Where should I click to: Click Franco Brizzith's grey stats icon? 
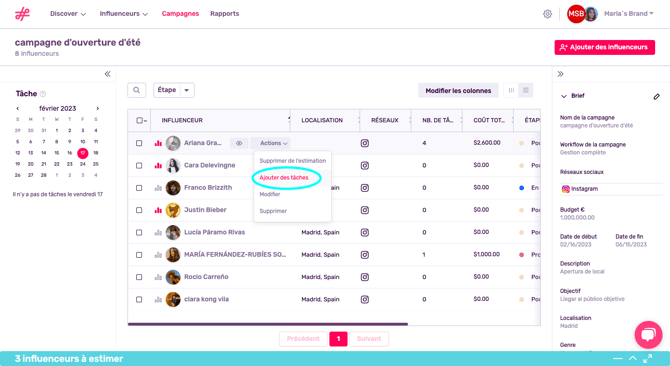coord(158,188)
